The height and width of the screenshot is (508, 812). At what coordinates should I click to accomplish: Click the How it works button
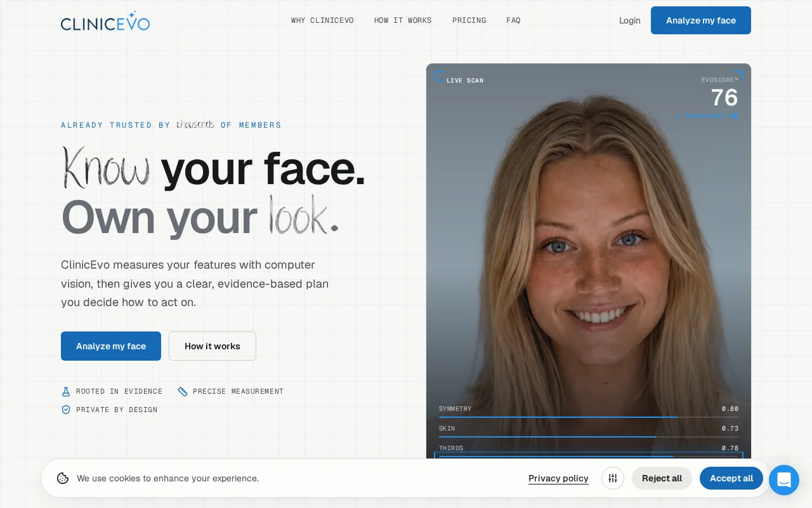tap(213, 346)
